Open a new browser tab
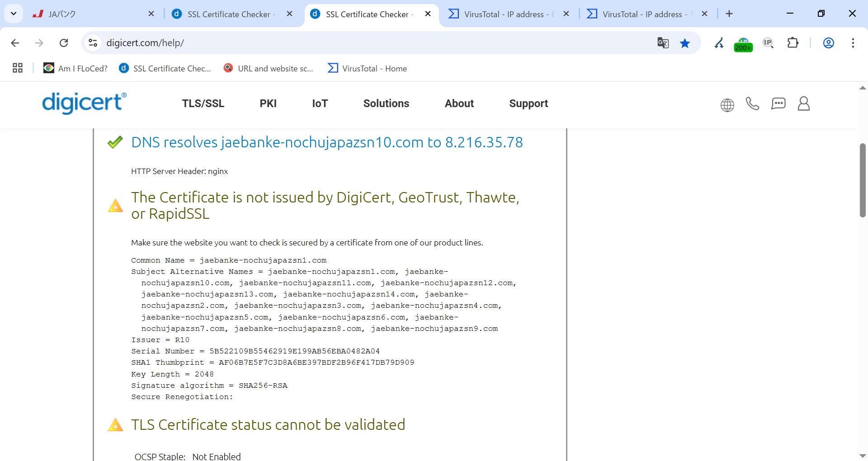 click(729, 14)
